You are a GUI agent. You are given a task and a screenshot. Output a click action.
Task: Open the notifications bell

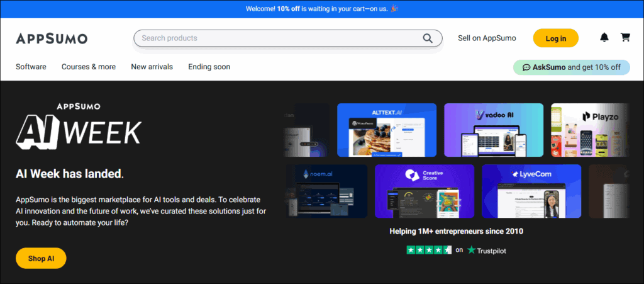click(604, 38)
